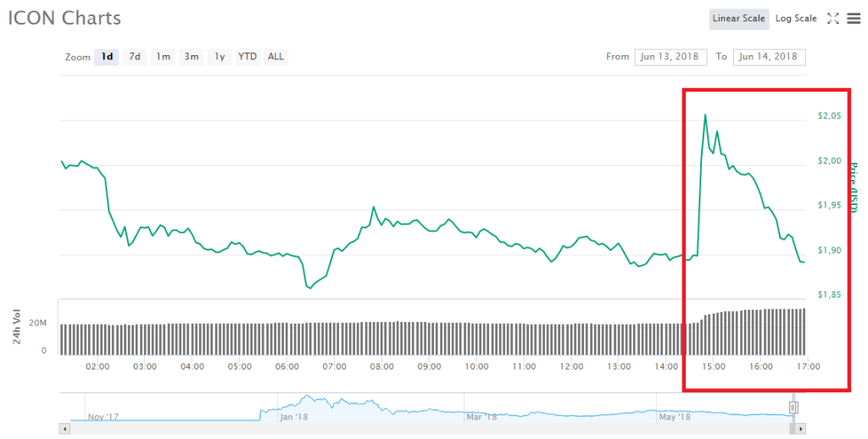The image size is (868, 439).
Task: Click the 04:00 time axis label
Action: click(192, 366)
